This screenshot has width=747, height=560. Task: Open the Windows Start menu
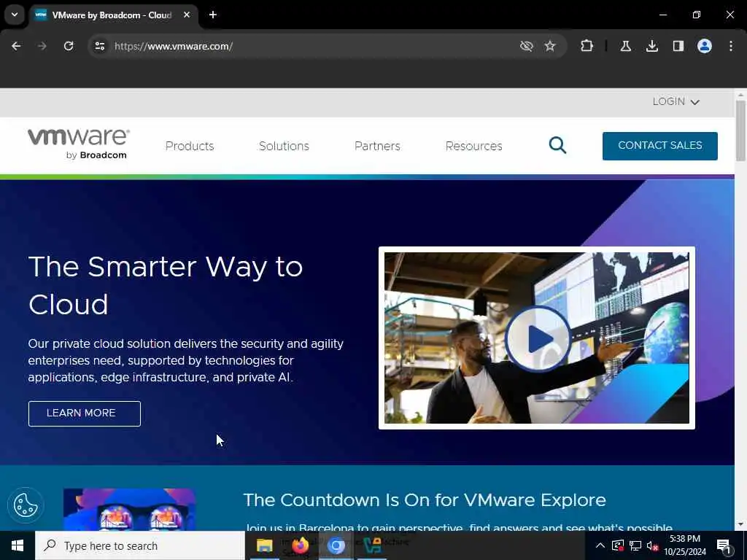coord(18,545)
